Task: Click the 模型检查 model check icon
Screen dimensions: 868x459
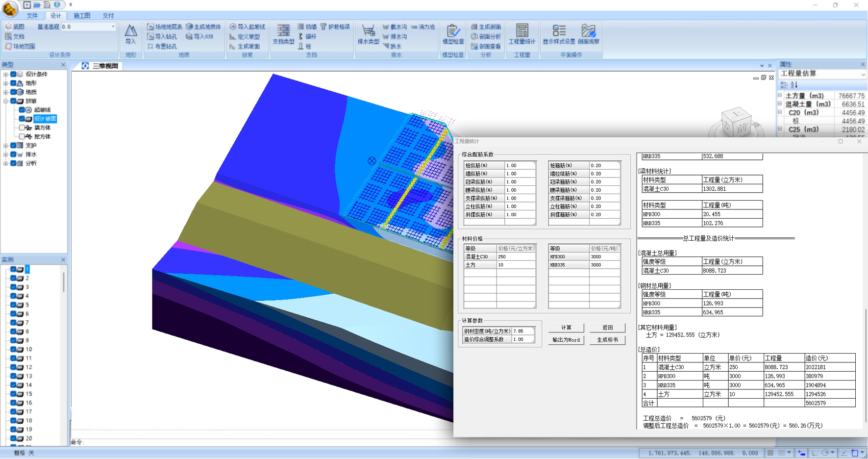Action: (x=453, y=35)
